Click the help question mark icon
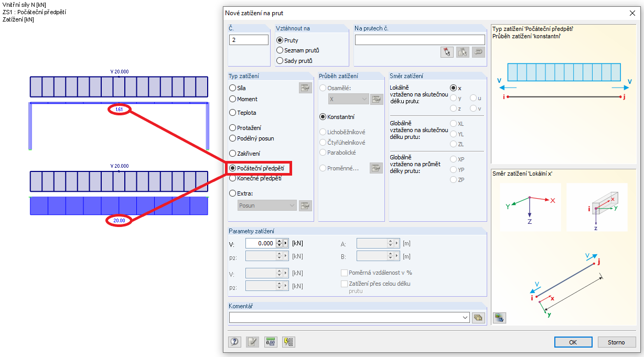This screenshot has width=644, height=357. 234,342
